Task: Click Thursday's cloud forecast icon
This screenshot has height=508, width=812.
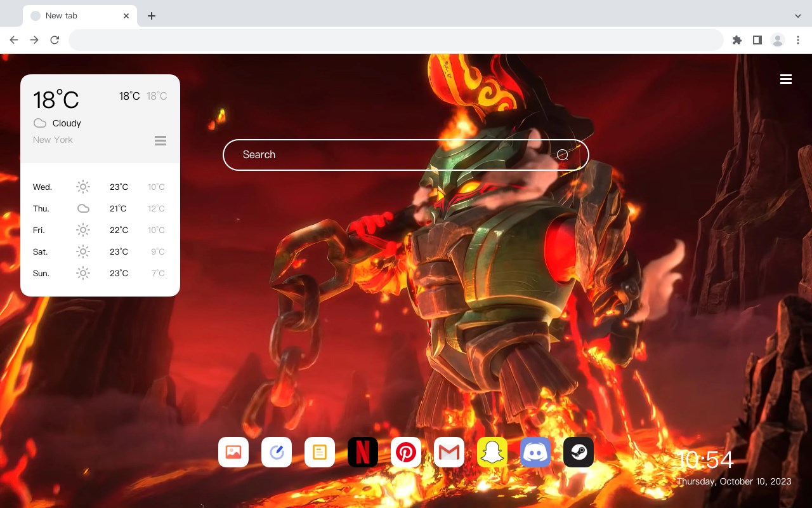Action: (x=83, y=208)
